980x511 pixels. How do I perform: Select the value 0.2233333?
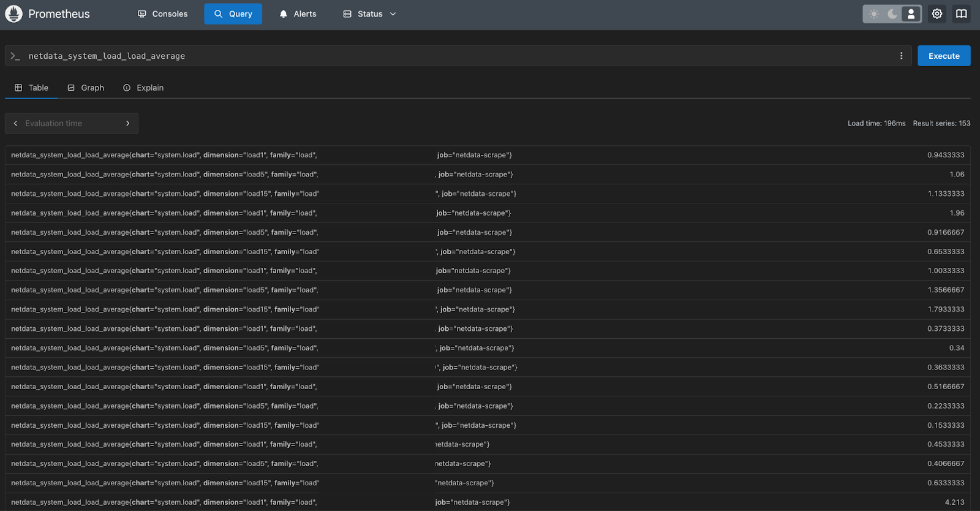946,406
